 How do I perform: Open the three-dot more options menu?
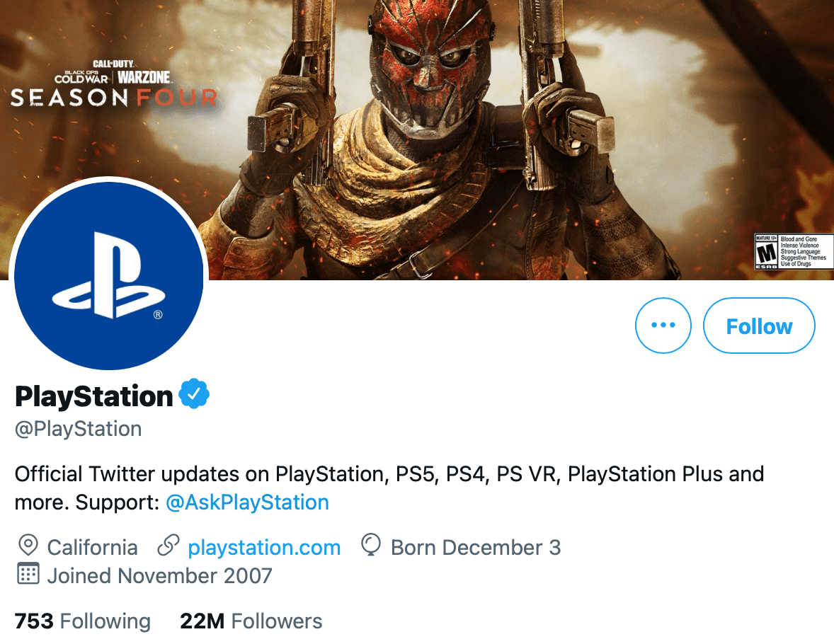coord(663,326)
